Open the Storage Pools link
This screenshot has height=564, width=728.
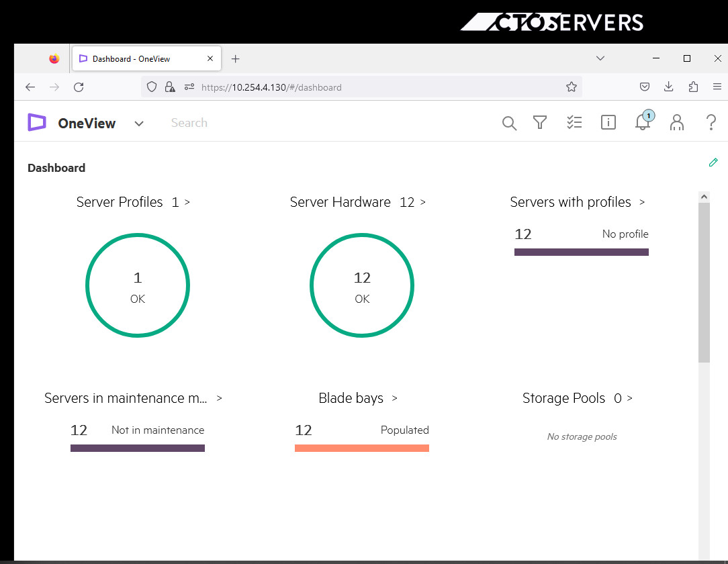[577, 398]
